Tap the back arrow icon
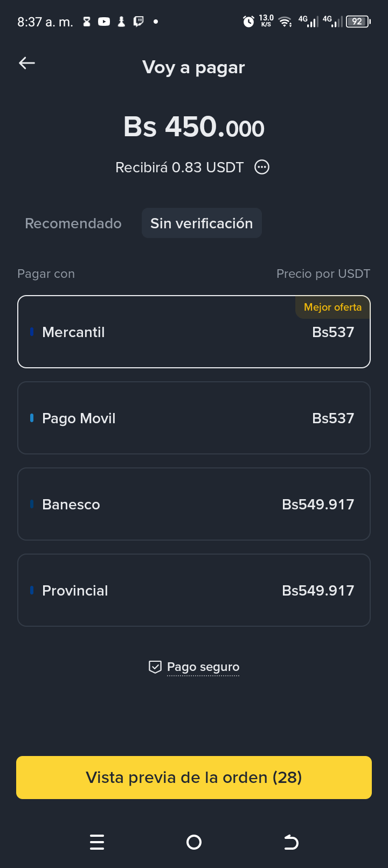 point(27,63)
